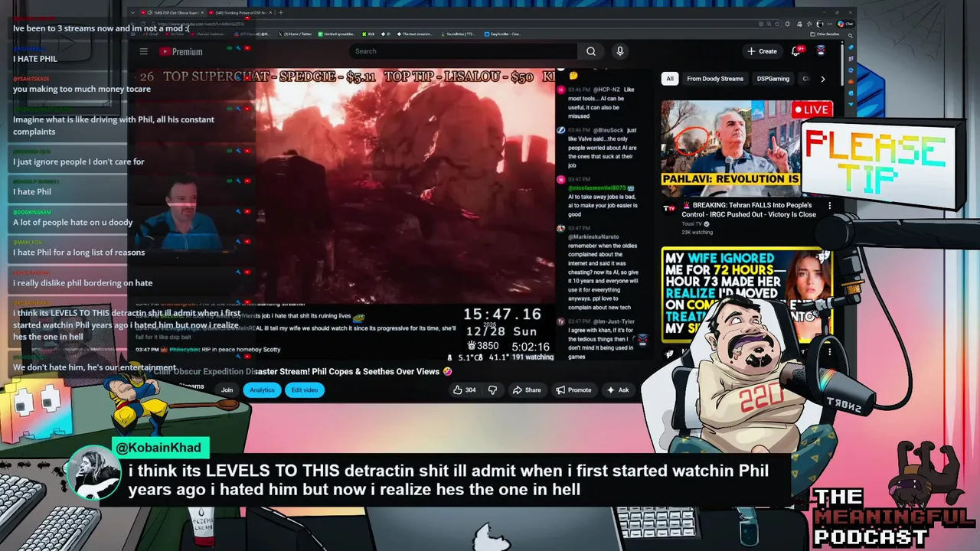Switch to the first DSP Clair Obscur tab
Viewport: 980px width, 551px height.
[x=175, y=12]
